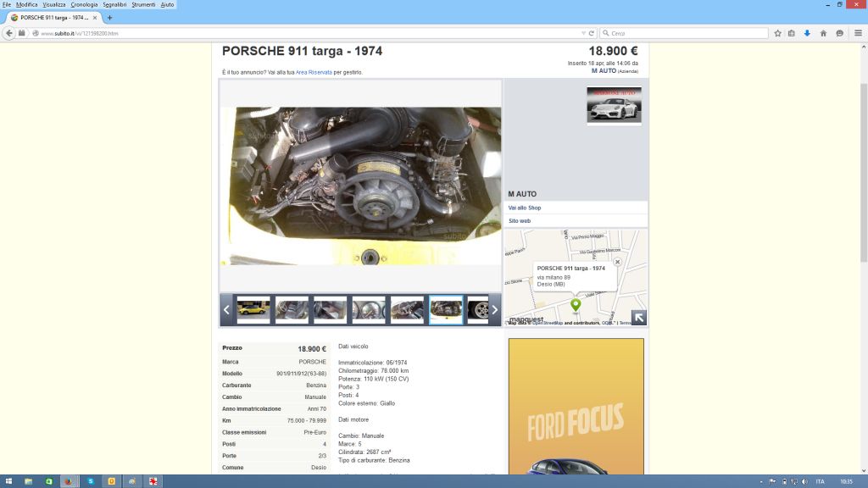The image size is (868, 488).
Task: Open the M AUTO seller link under the price
Action: (604, 71)
